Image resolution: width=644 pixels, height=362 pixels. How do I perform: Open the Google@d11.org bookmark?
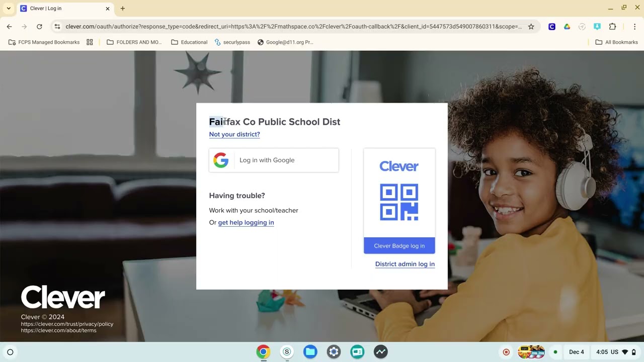click(x=285, y=42)
